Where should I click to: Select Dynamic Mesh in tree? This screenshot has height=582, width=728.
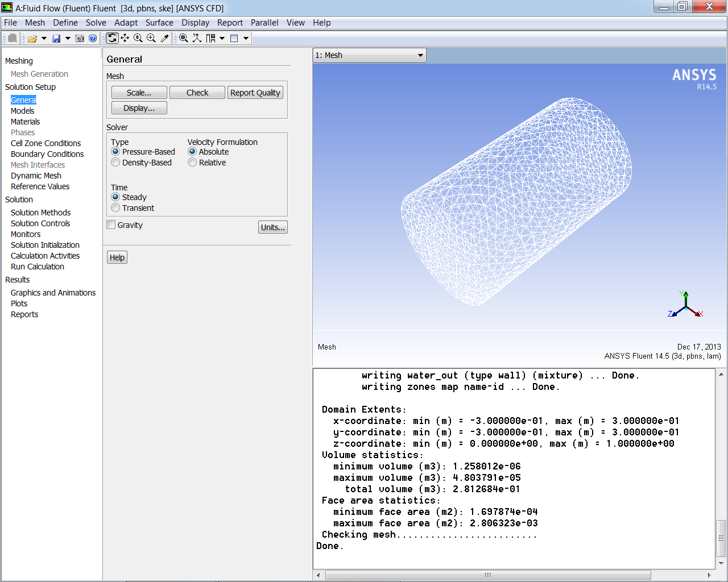pyautogui.click(x=36, y=176)
